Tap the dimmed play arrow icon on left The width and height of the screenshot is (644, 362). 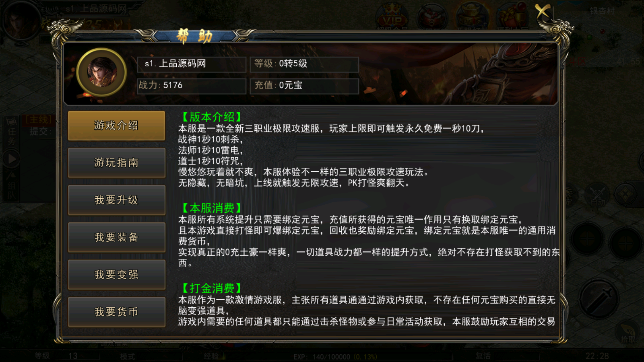pyautogui.click(x=12, y=159)
